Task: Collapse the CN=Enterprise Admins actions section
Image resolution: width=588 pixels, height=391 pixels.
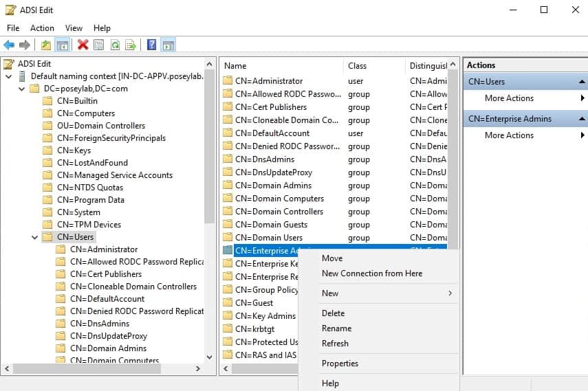Action: (582, 118)
